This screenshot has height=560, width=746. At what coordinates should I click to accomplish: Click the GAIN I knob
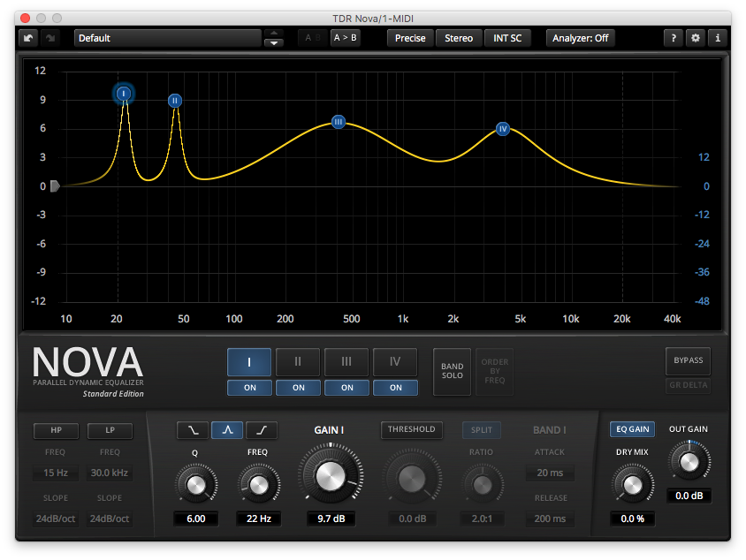point(331,475)
